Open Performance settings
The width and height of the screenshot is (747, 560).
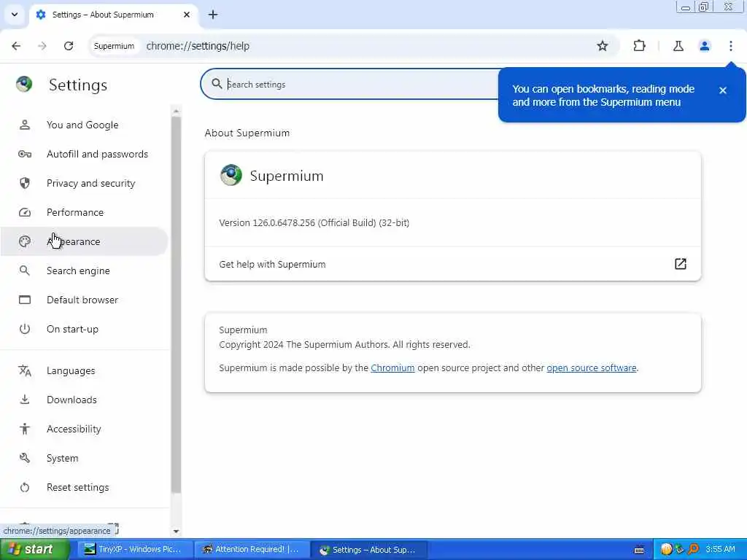(x=84, y=212)
